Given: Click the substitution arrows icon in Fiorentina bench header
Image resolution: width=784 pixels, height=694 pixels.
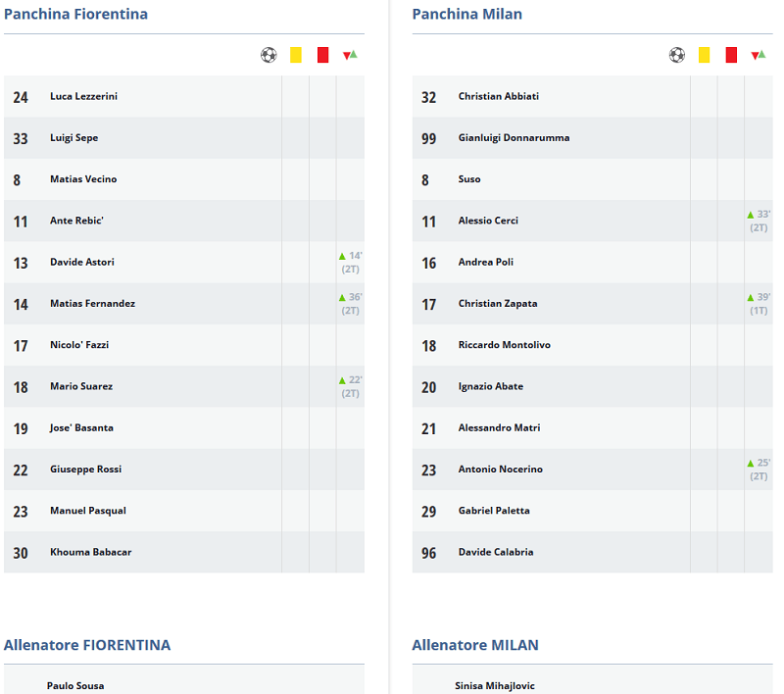Looking at the screenshot, I should [350, 55].
